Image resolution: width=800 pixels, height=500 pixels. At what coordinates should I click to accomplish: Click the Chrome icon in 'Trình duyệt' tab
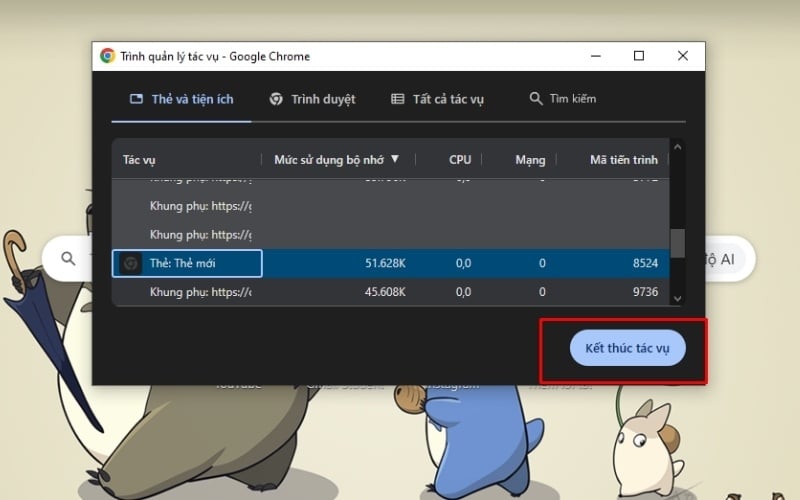pos(276,98)
